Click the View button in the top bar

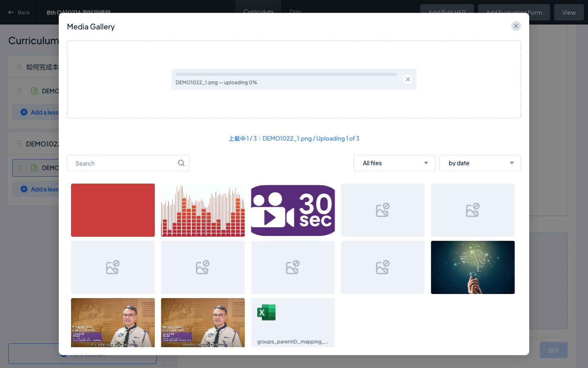point(569,12)
